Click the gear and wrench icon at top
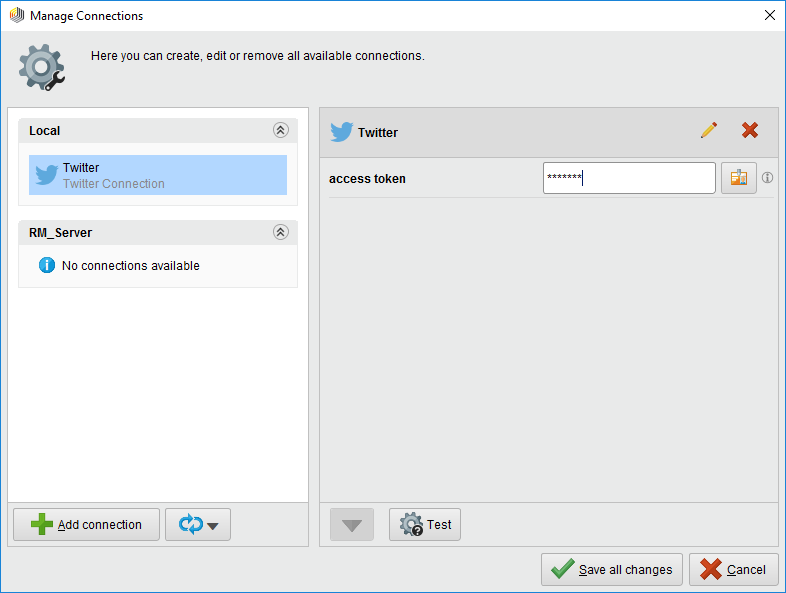The height and width of the screenshot is (593, 786). pos(41,66)
